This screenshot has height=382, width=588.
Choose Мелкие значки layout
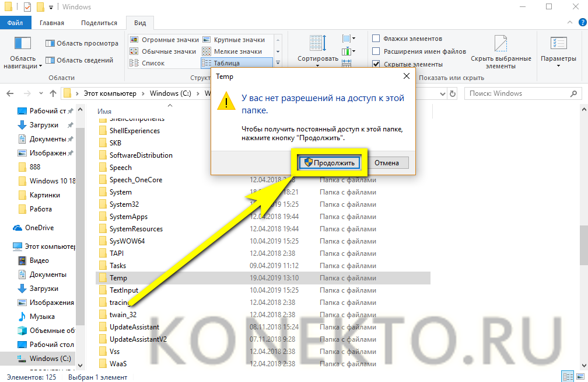(232, 51)
